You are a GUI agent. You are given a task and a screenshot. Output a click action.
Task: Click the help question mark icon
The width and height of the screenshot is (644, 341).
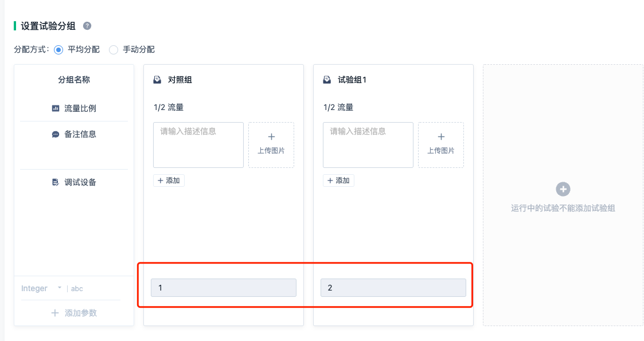pos(87,26)
